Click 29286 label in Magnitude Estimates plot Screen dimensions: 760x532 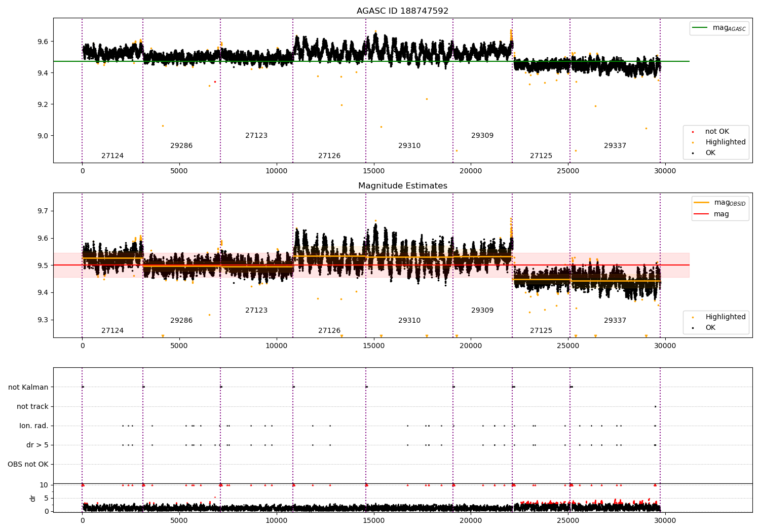point(181,320)
